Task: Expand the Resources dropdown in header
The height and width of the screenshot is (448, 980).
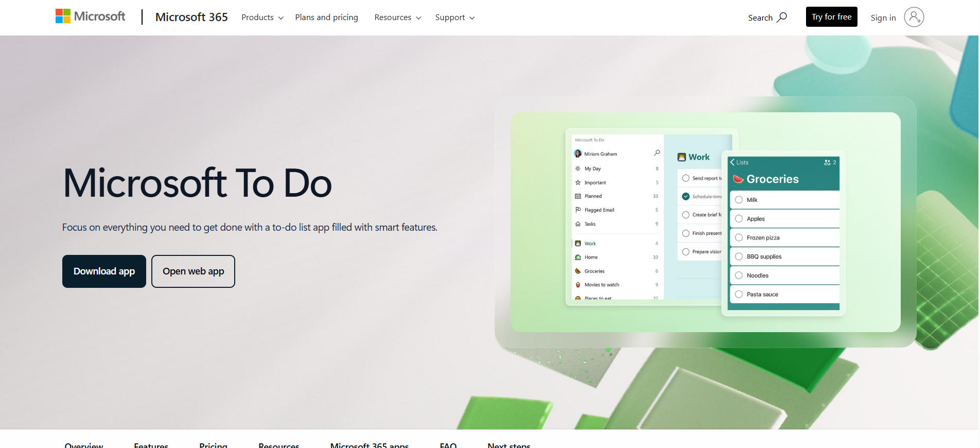Action: pos(398,18)
